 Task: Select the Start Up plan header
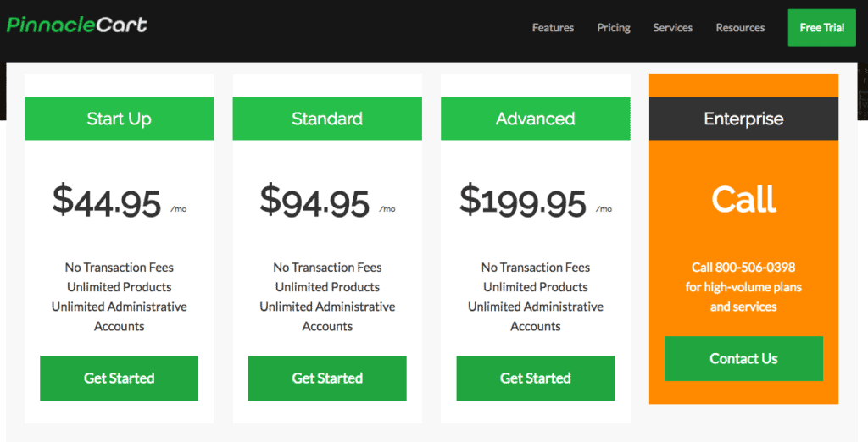tap(119, 119)
